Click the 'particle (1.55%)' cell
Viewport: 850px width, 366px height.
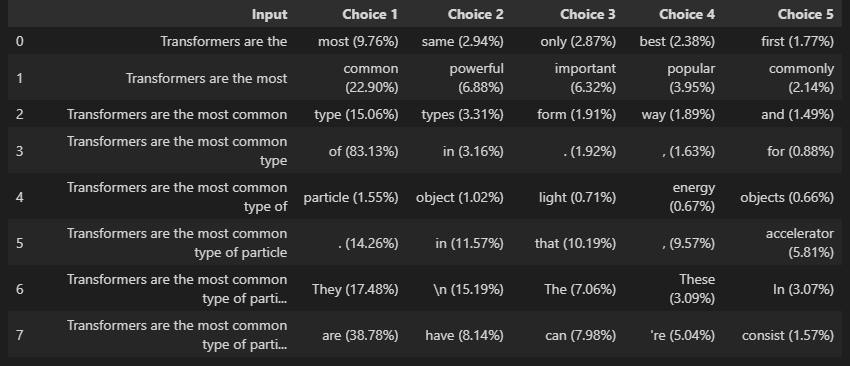(349, 197)
